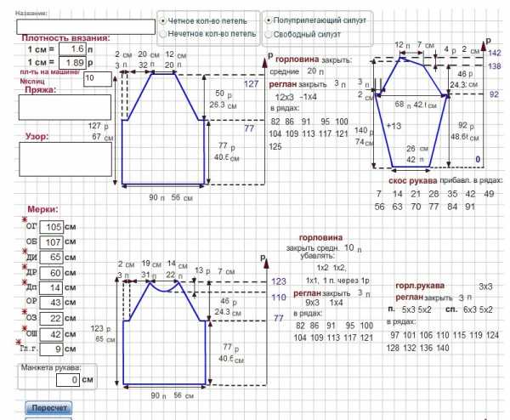The image size is (510, 420).
Task: Choose the "Нечетное кол-во петель" radio option
Action: (163, 33)
